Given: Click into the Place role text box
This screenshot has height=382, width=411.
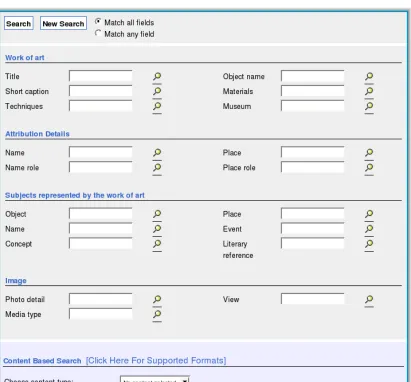Looking at the screenshot, I should pyautogui.click(x=313, y=167).
